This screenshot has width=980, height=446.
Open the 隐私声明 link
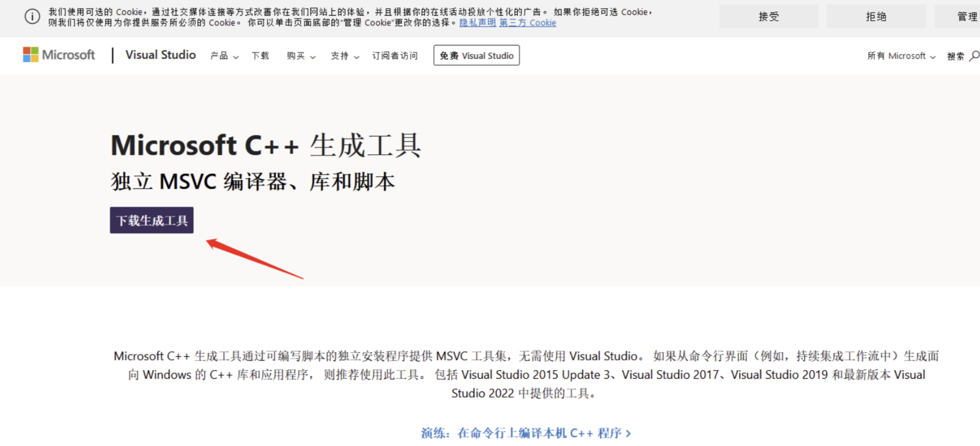coord(477,22)
